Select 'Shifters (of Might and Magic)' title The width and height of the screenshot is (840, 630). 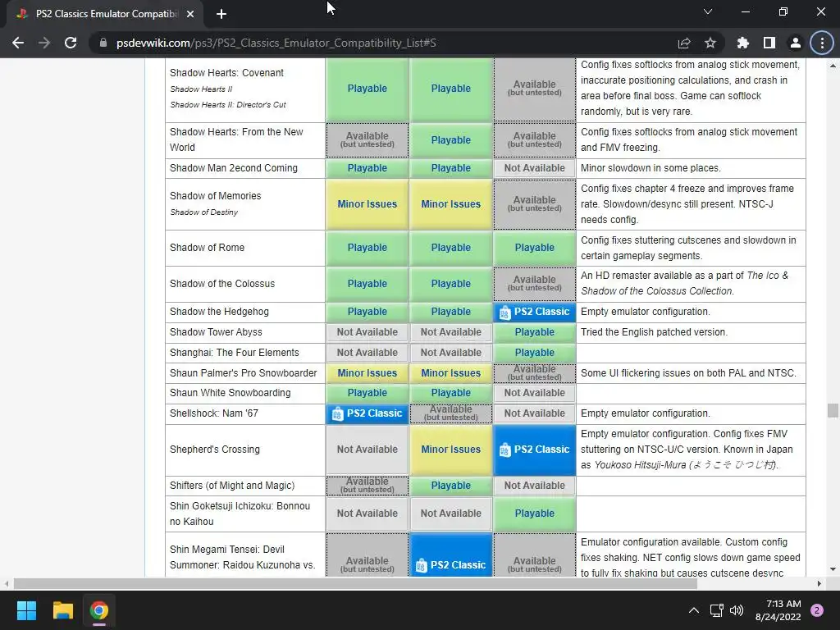(232, 486)
